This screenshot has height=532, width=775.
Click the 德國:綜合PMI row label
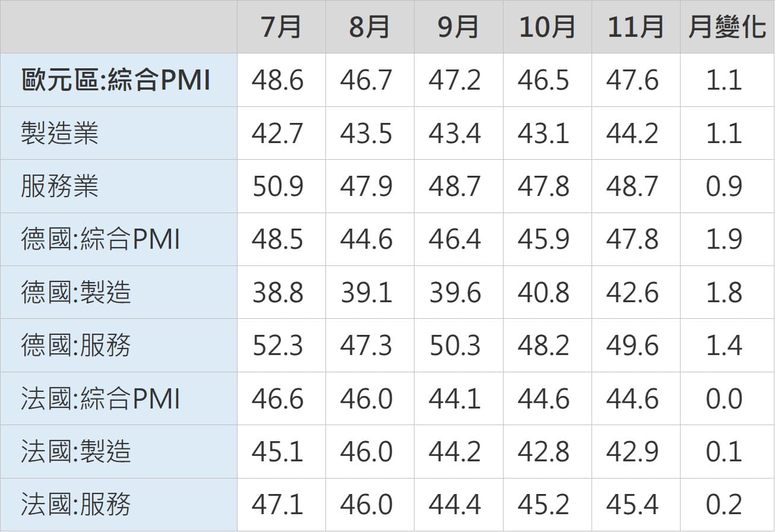[100, 239]
